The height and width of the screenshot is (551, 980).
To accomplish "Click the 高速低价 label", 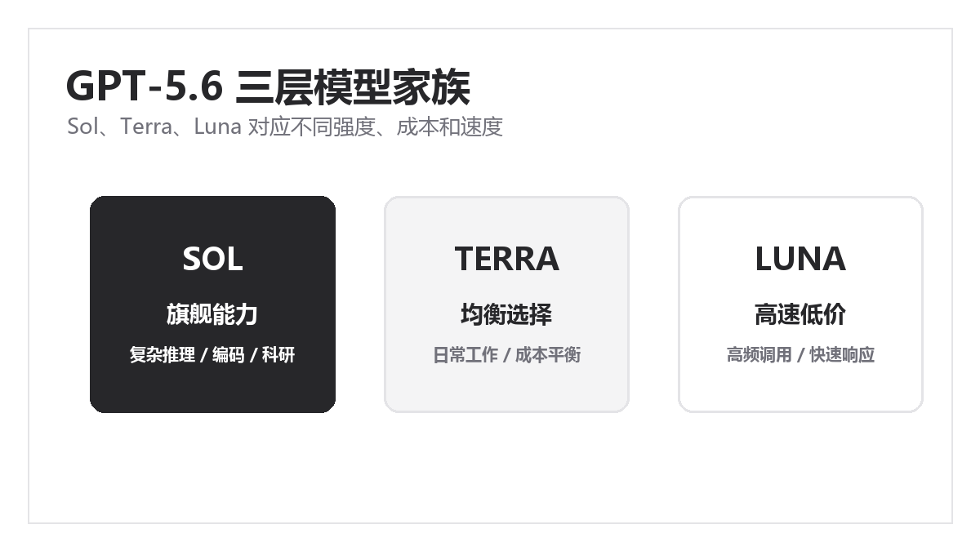I will tap(800, 314).
